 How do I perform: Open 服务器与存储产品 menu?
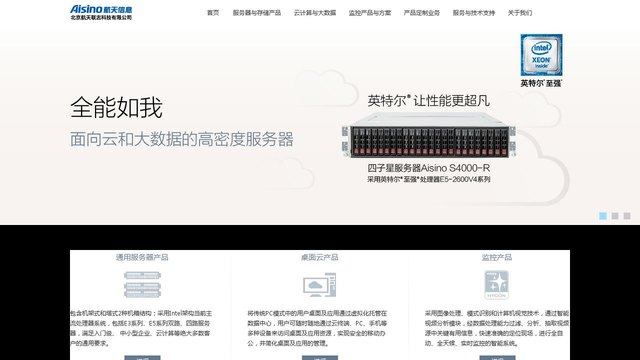point(257,13)
